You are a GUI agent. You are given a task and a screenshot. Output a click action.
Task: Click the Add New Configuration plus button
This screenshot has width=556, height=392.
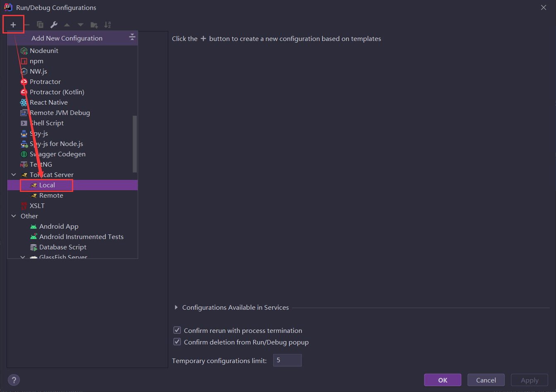[x=13, y=25]
